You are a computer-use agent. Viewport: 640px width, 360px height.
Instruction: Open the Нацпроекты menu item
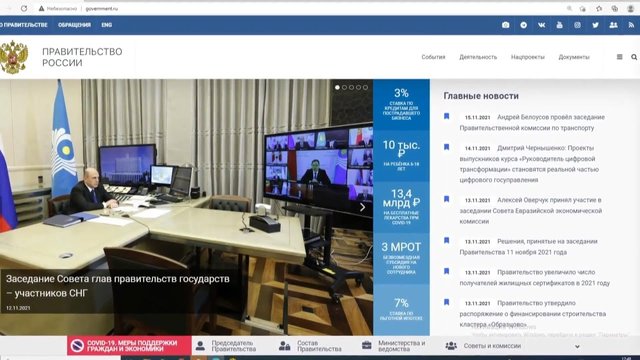[x=527, y=57]
